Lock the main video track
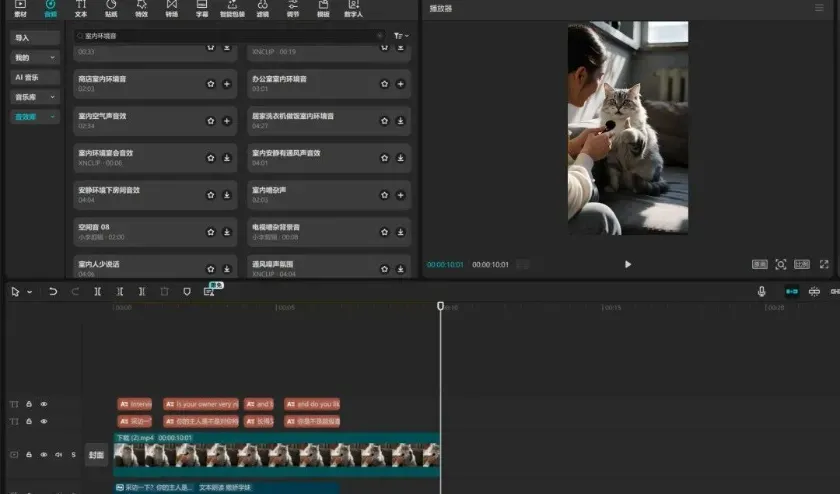The image size is (840, 494). [29, 454]
